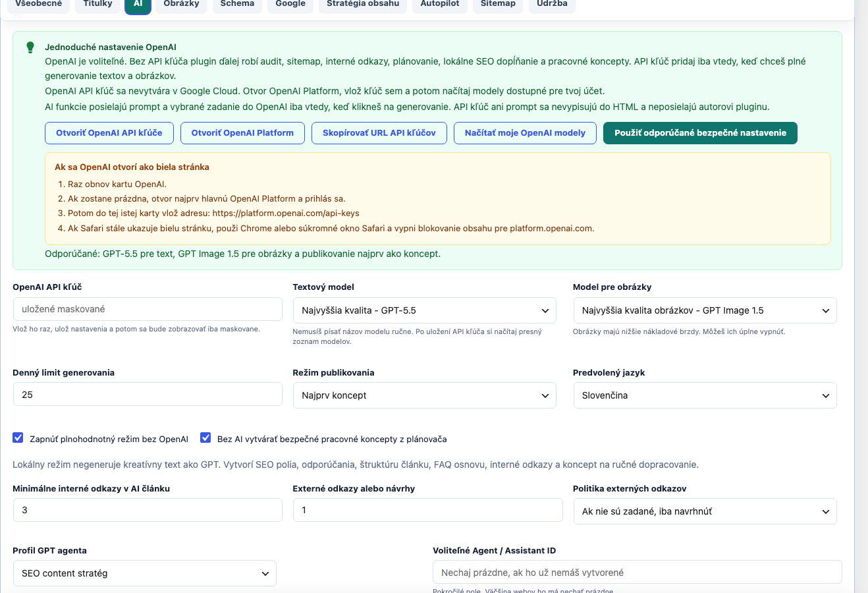Focus the OpenAI API kľúč input field

pyautogui.click(x=148, y=309)
